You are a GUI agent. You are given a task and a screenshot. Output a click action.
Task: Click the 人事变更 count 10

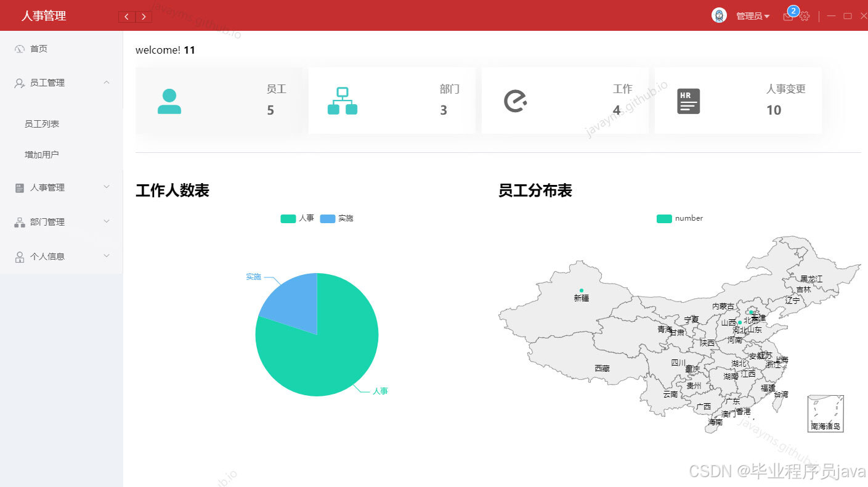click(774, 110)
